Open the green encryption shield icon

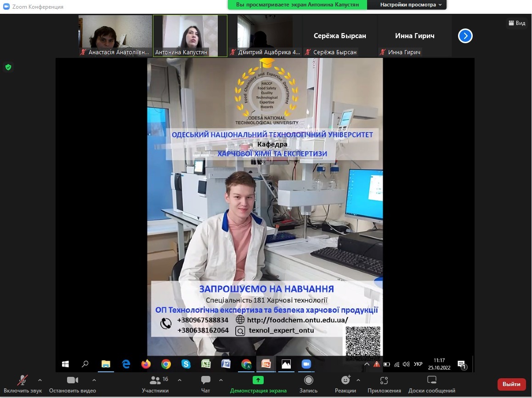pos(8,67)
